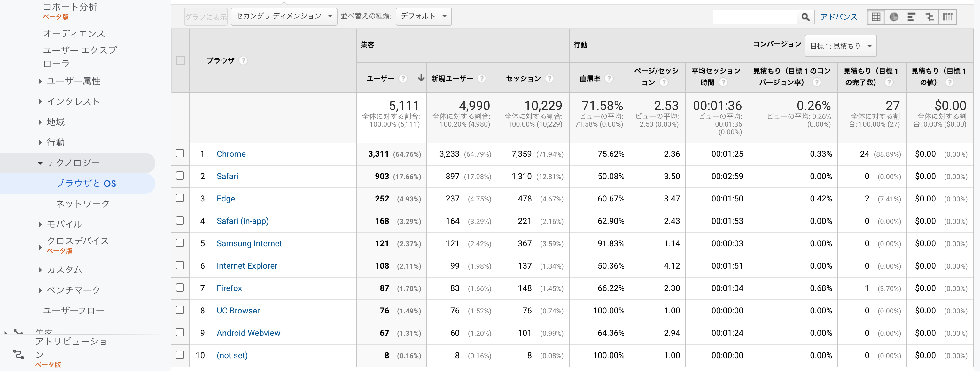
Task: Switch to data table view icon
Action: (x=876, y=17)
